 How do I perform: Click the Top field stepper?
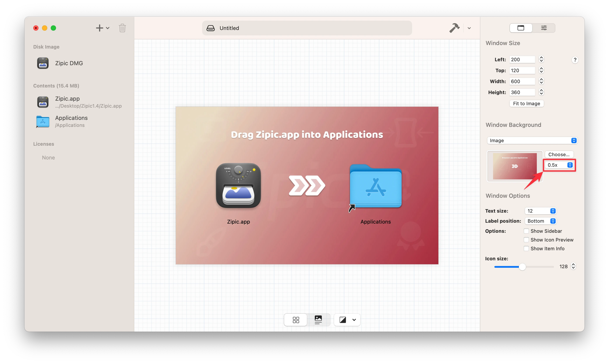541,70
